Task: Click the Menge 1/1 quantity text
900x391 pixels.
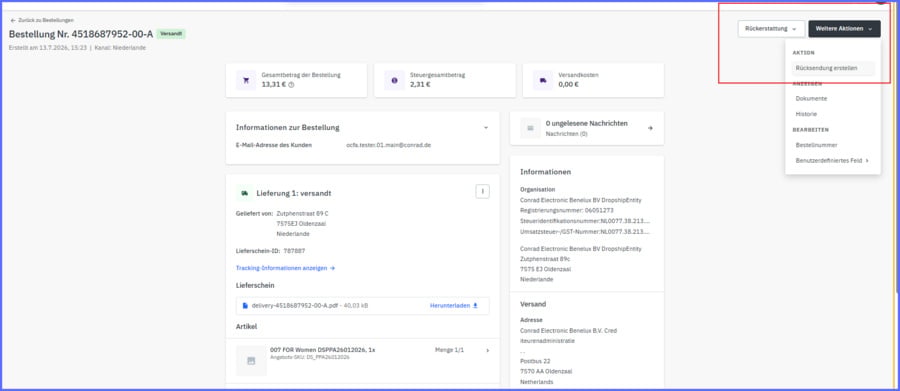Action: point(449,350)
